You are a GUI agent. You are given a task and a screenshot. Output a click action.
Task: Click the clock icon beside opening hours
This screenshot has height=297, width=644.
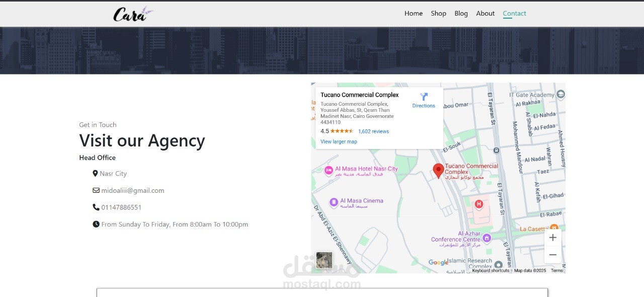point(96,225)
